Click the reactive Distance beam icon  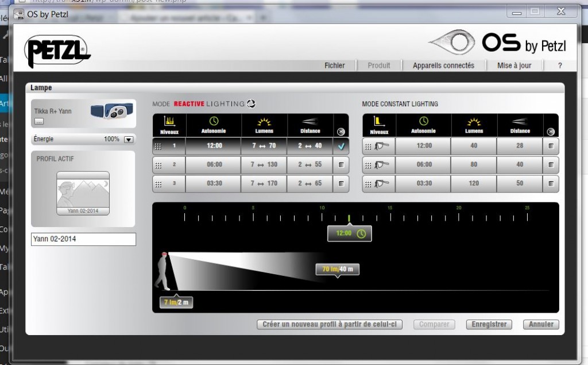[310, 121]
